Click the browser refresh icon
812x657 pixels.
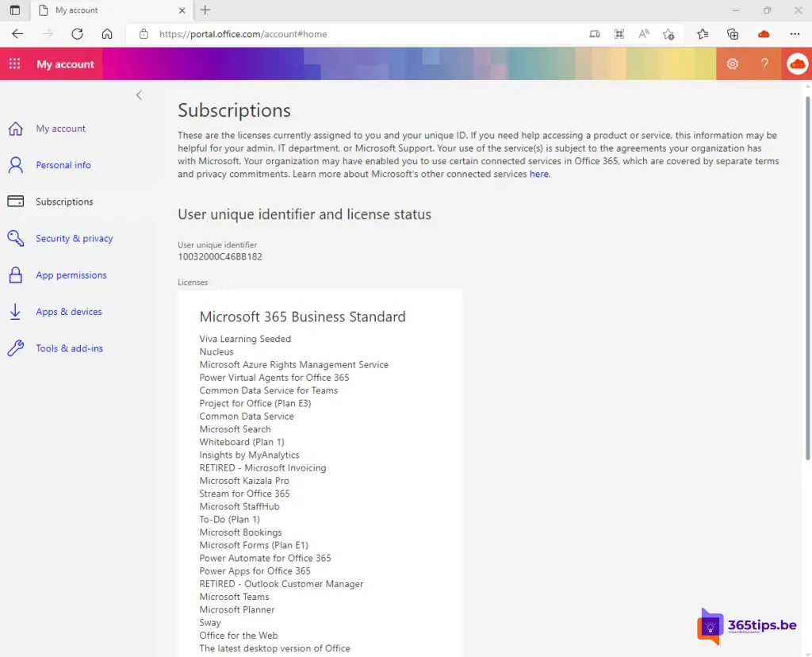click(77, 34)
